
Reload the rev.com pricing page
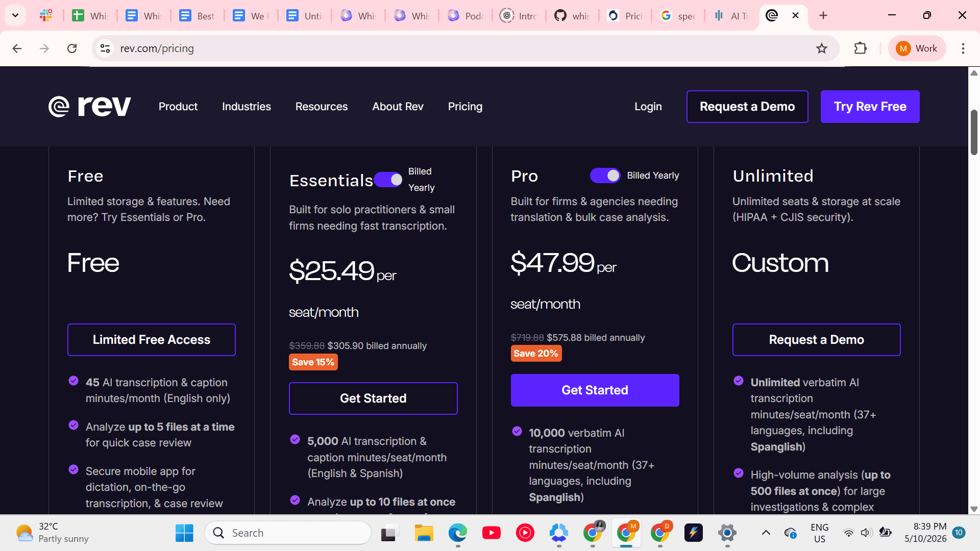coord(72,48)
